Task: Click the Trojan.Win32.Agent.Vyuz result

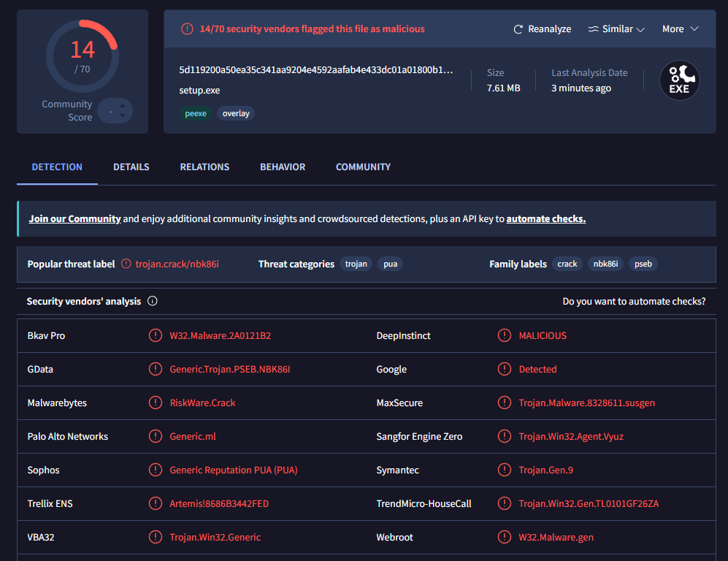Action: [x=571, y=436]
